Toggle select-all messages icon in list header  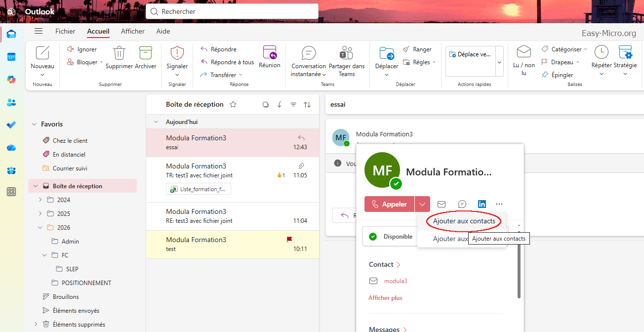(266, 105)
